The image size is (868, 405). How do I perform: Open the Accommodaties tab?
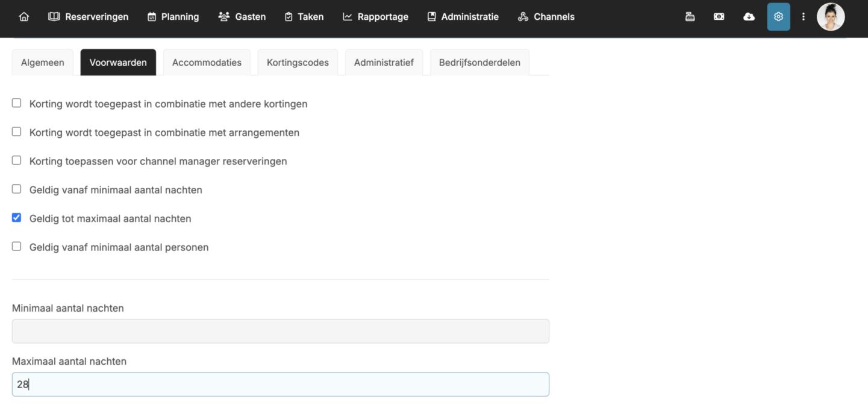[207, 63]
